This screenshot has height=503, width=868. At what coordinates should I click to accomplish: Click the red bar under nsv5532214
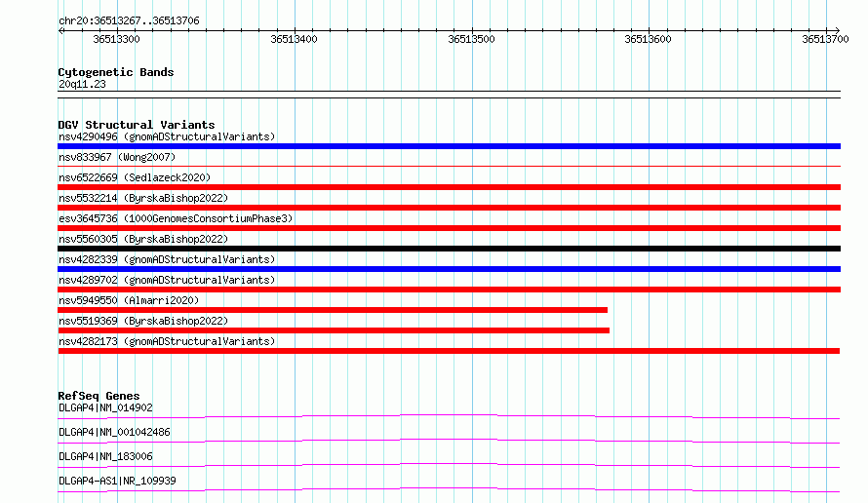pyautogui.click(x=449, y=208)
